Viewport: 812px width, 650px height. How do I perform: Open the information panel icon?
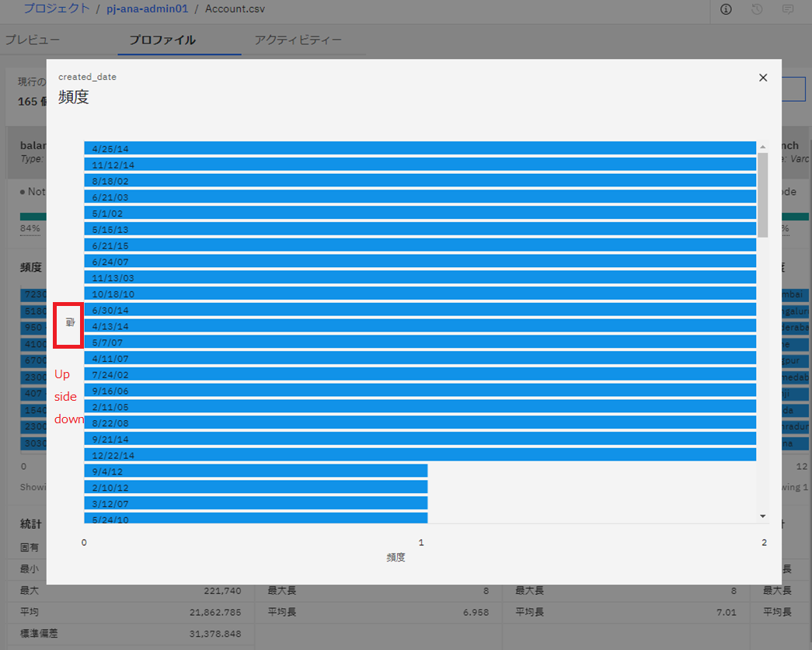coord(726,9)
